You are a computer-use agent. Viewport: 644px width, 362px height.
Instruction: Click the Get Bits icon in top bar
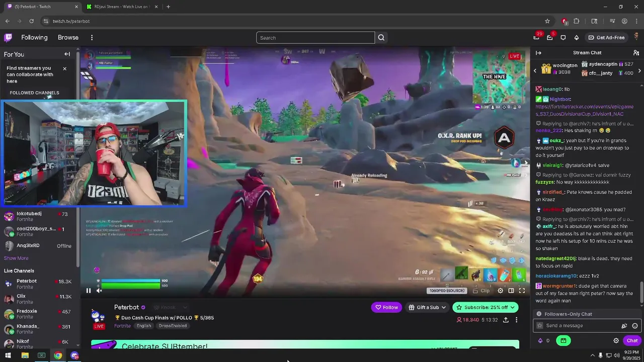tap(576, 37)
